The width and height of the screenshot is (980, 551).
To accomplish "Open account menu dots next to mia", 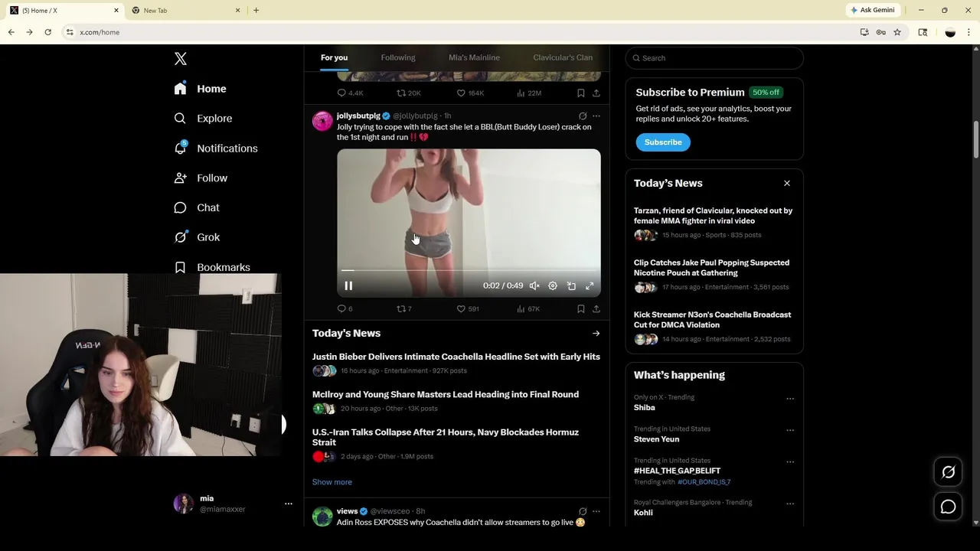I will click(289, 504).
